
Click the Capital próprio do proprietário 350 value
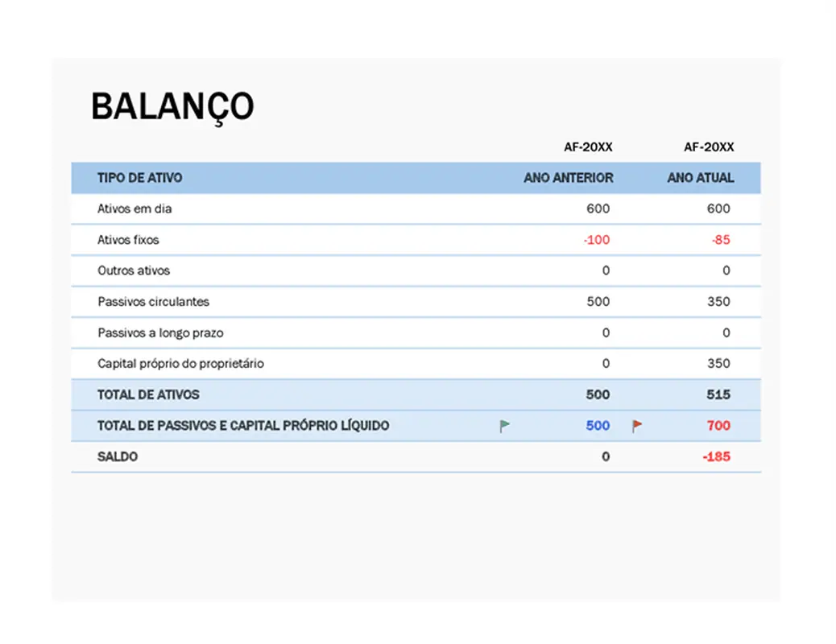(x=720, y=363)
